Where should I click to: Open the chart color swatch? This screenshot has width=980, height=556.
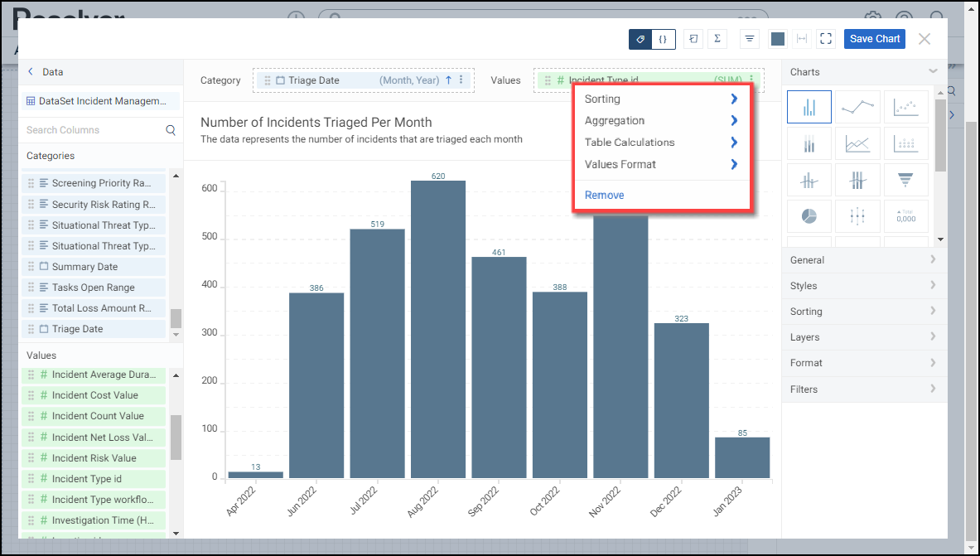point(778,39)
